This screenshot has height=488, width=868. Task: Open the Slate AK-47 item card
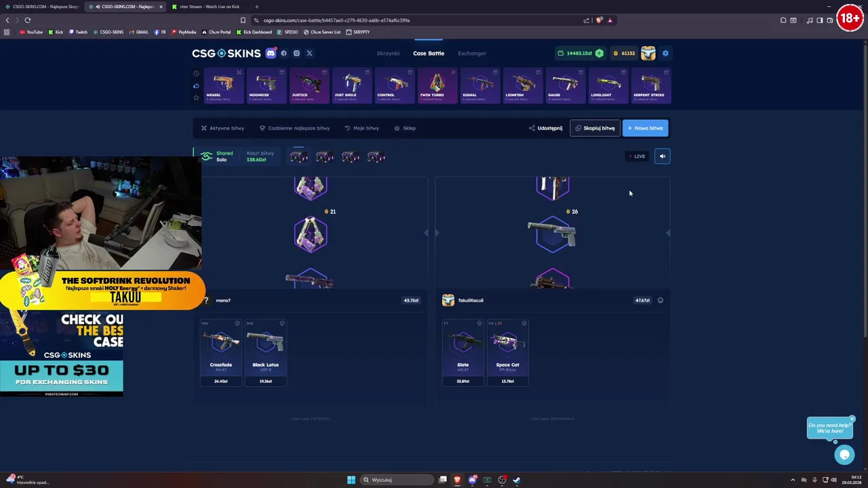coord(463,352)
